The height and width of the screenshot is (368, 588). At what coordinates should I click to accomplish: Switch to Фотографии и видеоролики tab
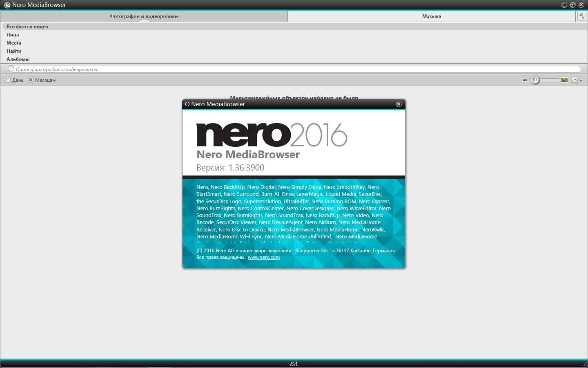coord(144,16)
